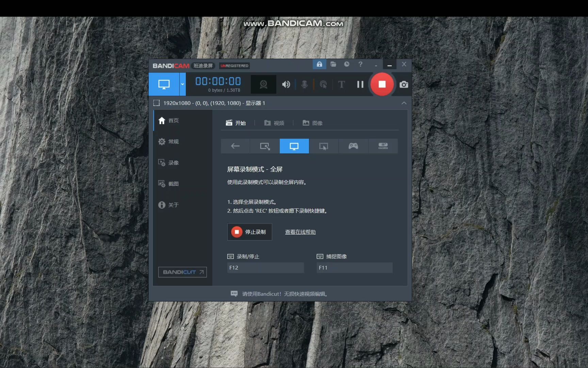Open the help question mark icon
The width and height of the screenshot is (588, 368).
[360, 64]
